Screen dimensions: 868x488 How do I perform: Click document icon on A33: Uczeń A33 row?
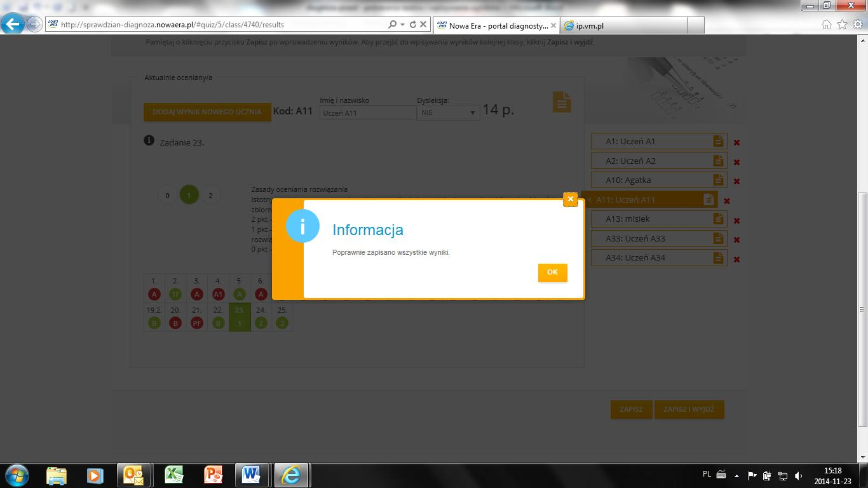pos(718,238)
